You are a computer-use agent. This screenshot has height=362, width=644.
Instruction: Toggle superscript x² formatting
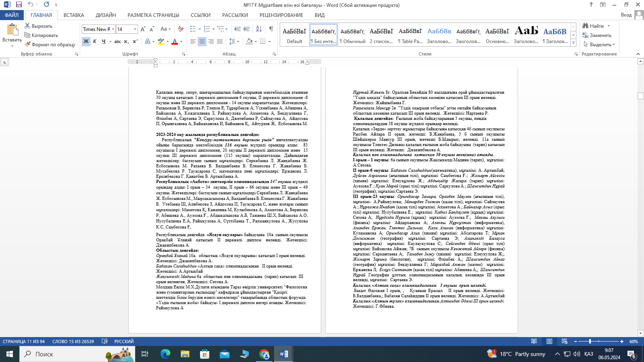click(x=135, y=41)
